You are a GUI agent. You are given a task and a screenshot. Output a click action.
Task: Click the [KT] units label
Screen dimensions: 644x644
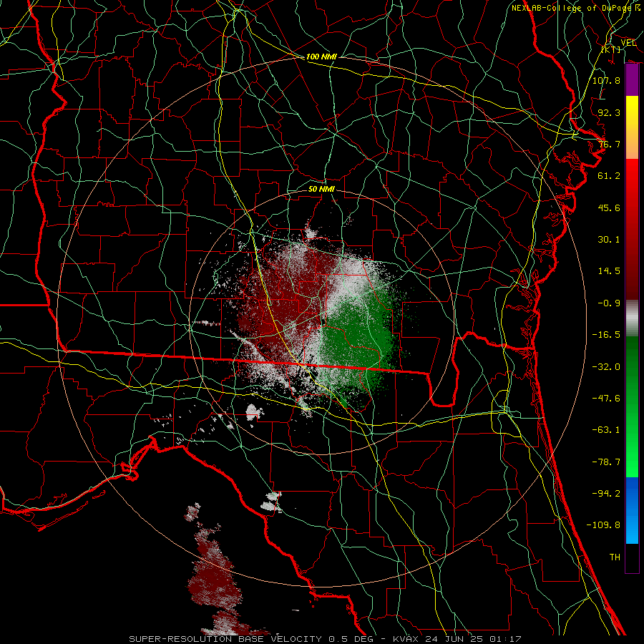click(611, 49)
